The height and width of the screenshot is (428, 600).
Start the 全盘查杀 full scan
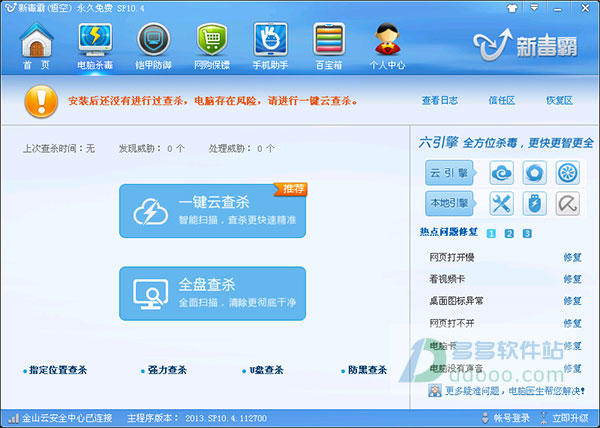tap(212, 293)
